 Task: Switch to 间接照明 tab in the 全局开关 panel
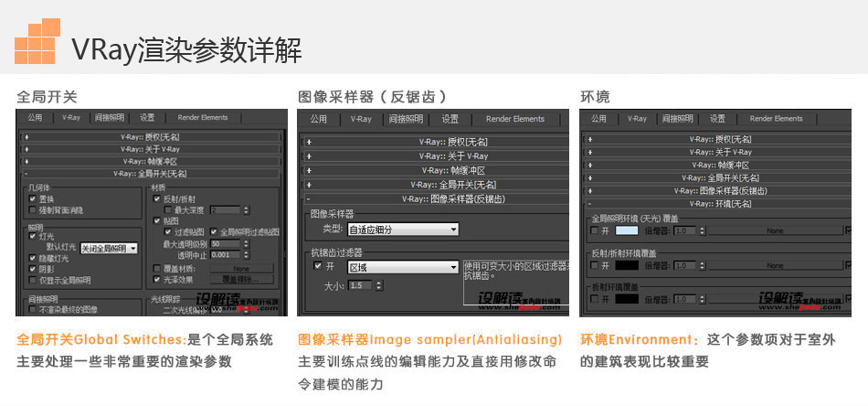pos(109,117)
